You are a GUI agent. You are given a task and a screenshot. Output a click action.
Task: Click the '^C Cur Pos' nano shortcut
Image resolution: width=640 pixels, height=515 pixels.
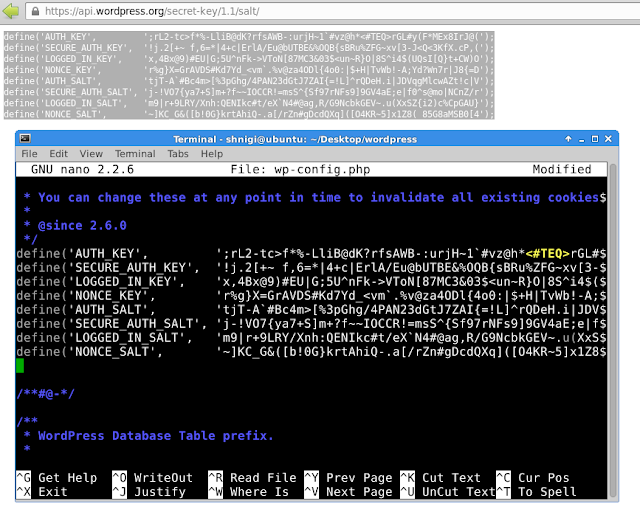[533, 478]
